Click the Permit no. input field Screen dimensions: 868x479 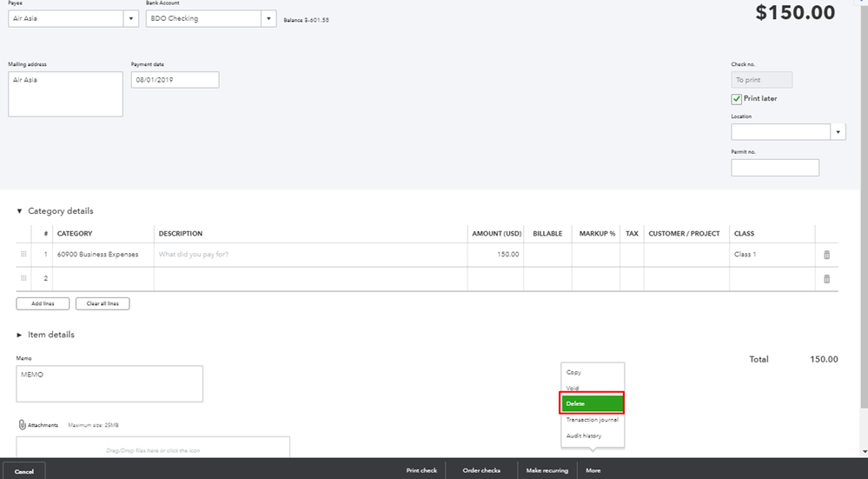(x=775, y=168)
